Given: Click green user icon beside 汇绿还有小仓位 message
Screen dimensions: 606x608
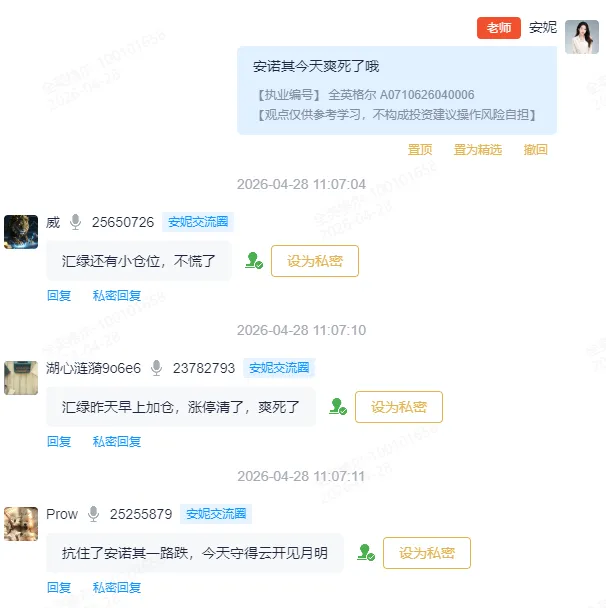Looking at the screenshot, I should coord(254,261).
